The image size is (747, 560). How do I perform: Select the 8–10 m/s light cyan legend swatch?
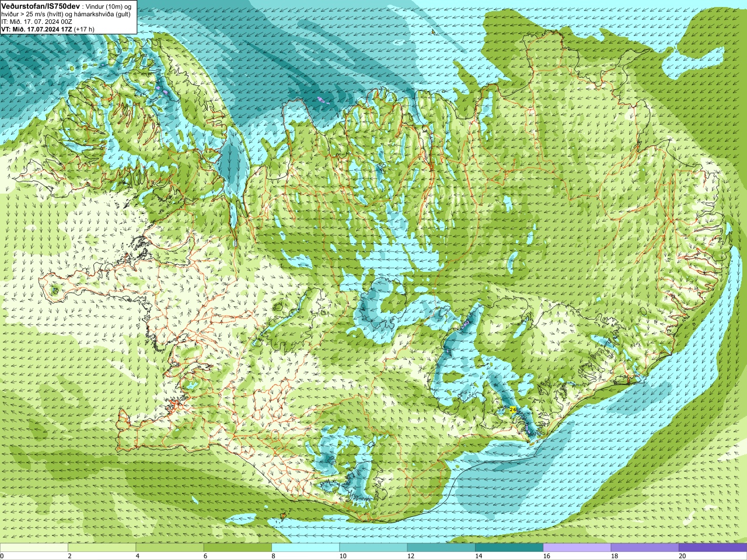(305, 548)
